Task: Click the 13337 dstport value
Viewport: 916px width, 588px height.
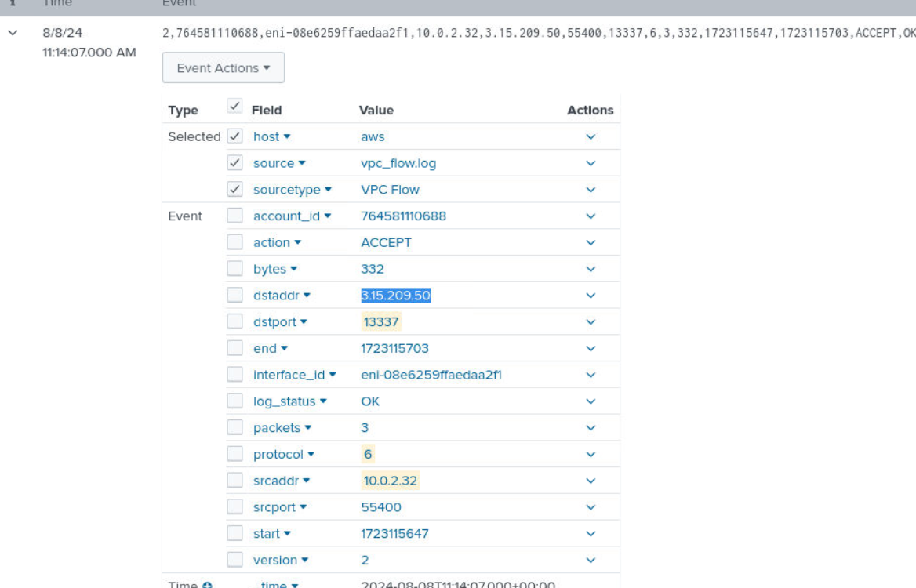Action: [x=380, y=322]
